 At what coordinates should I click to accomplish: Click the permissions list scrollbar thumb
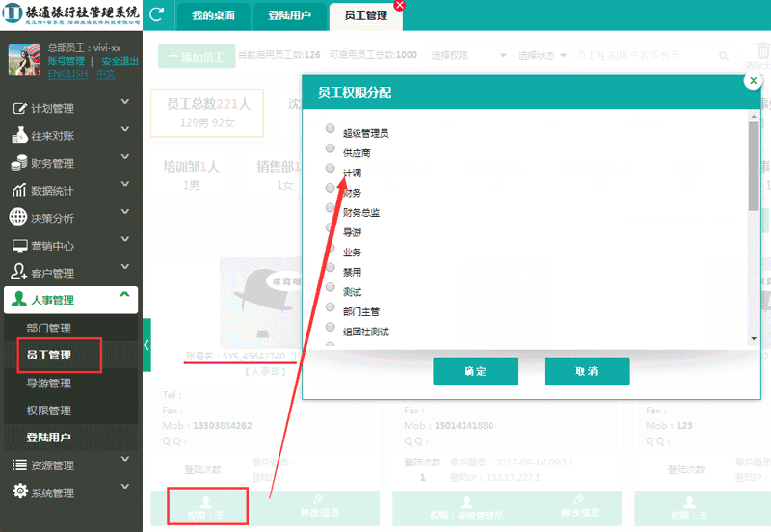(753, 166)
